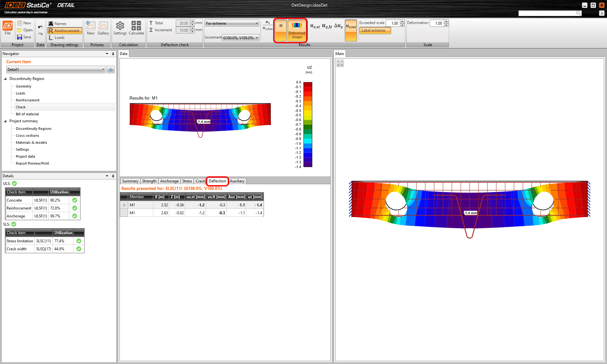The width and height of the screenshot is (607, 364).
Task: Increase the Deformation scale stepper
Action: coord(446,21)
